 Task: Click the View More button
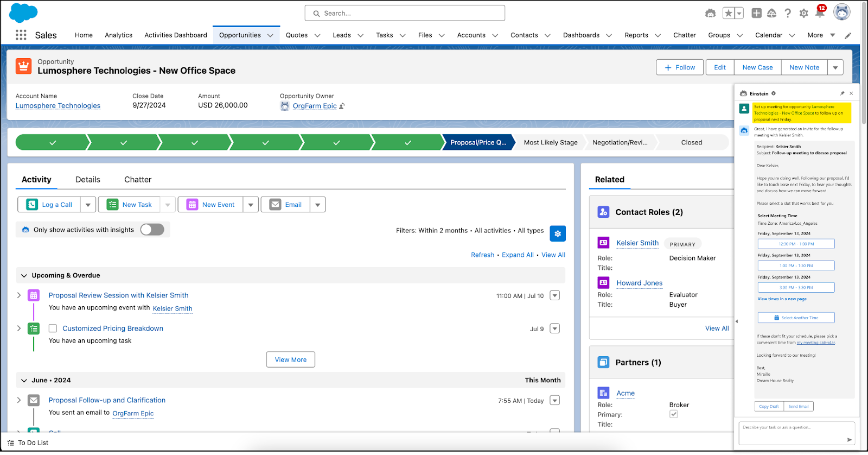(x=291, y=359)
